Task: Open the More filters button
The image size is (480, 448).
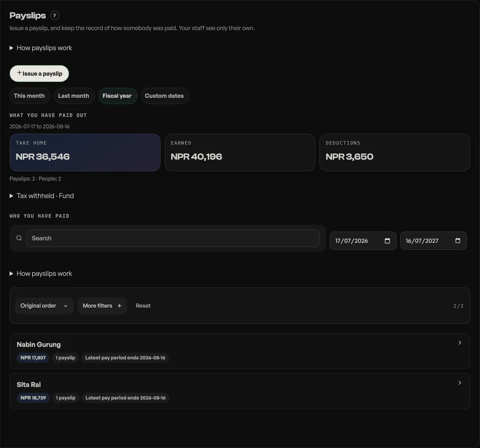Action: coord(102,306)
